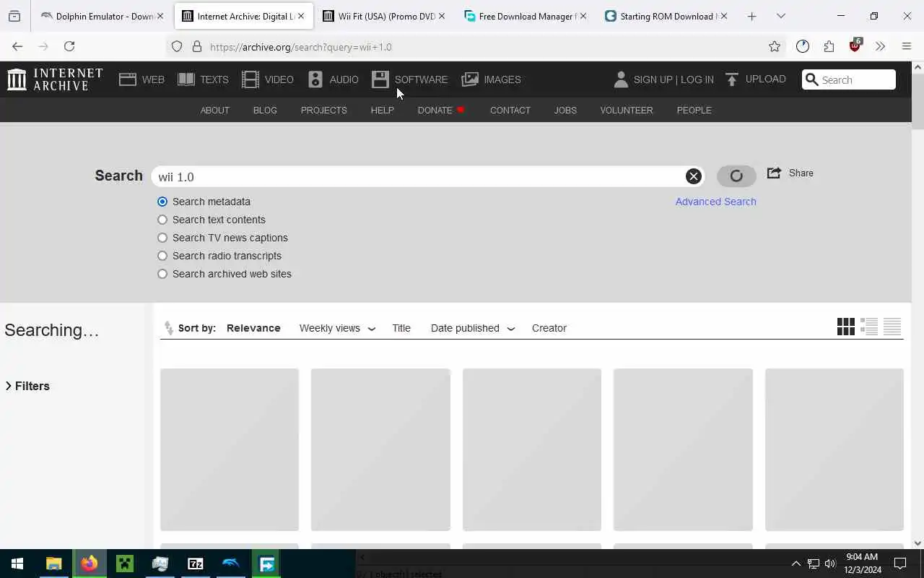Click the Upload arrow icon
924x578 pixels.
(732, 79)
